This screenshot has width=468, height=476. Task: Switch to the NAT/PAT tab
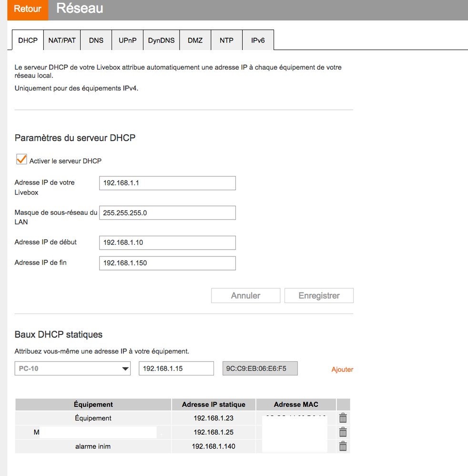pyautogui.click(x=62, y=41)
